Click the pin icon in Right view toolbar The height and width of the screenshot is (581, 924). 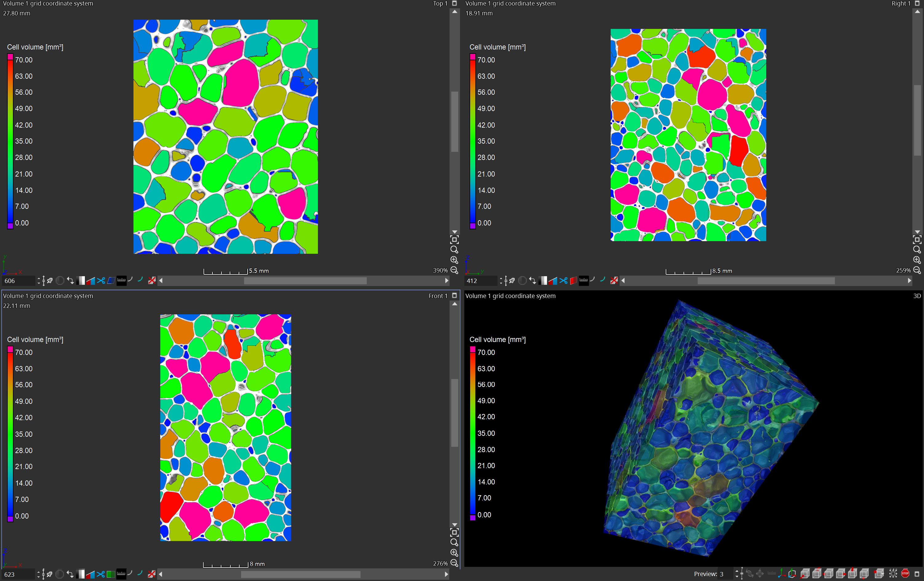(x=512, y=281)
